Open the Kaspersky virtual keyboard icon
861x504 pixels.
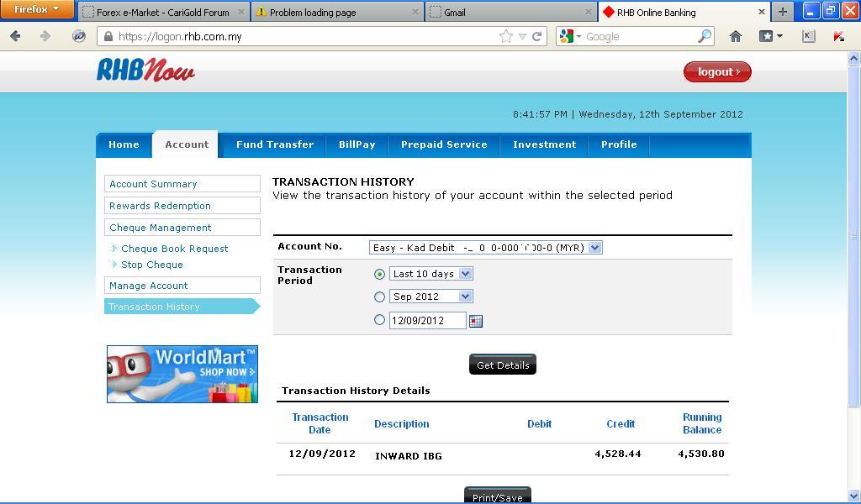click(x=808, y=36)
